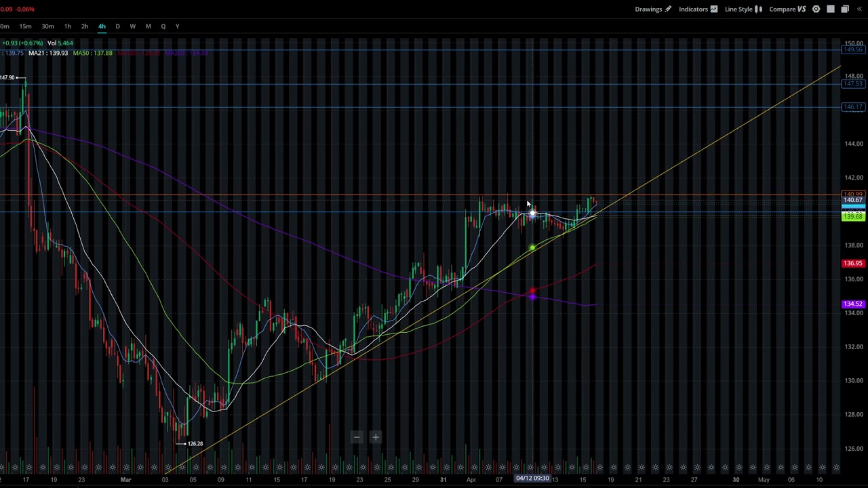Switch chart to Quarterly (Q) timeframe
Viewport: 868px width, 488px height.
point(163,26)
